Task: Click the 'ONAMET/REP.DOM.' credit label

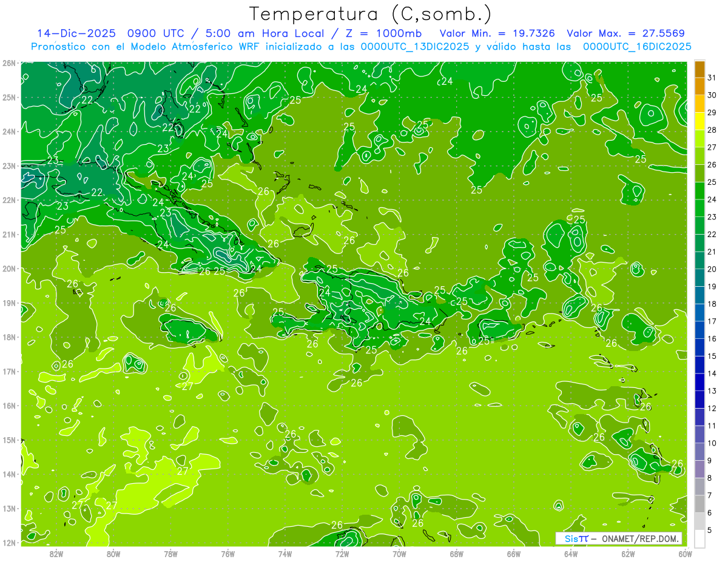Action: click(x=640, y=538)
